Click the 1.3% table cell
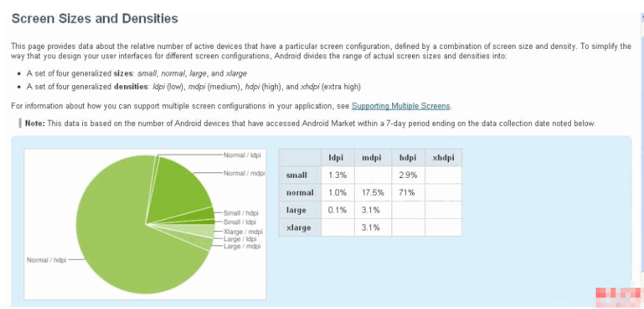The width and height of the screenshot is (644, 309). coord(337,174)
